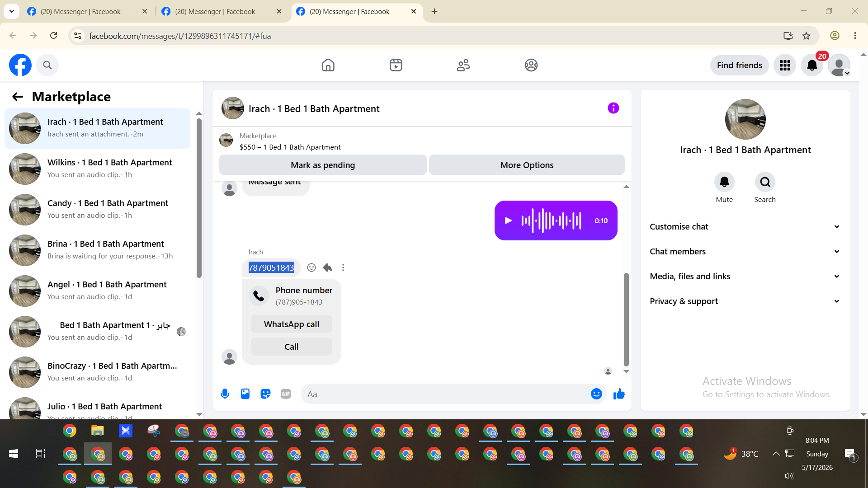Open the tab search dropdown arrow
Viewport: 868px width, 488px height.
coord(12,11)
